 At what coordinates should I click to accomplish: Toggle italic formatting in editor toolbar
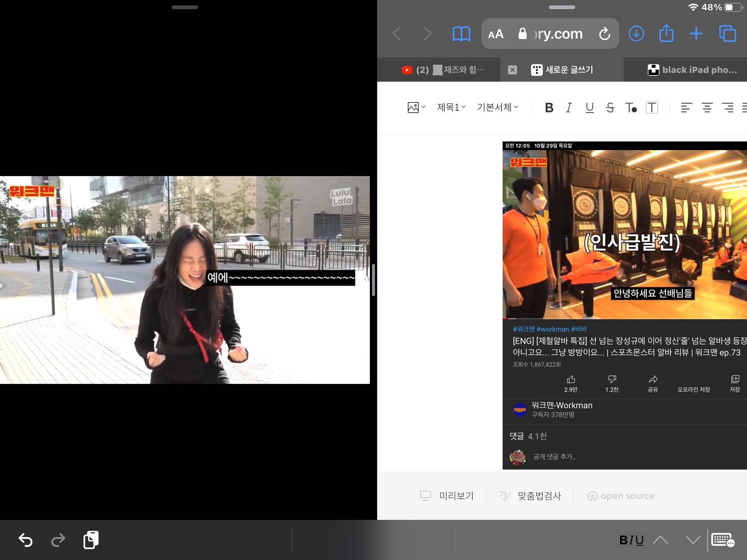[x=569, y=108]
